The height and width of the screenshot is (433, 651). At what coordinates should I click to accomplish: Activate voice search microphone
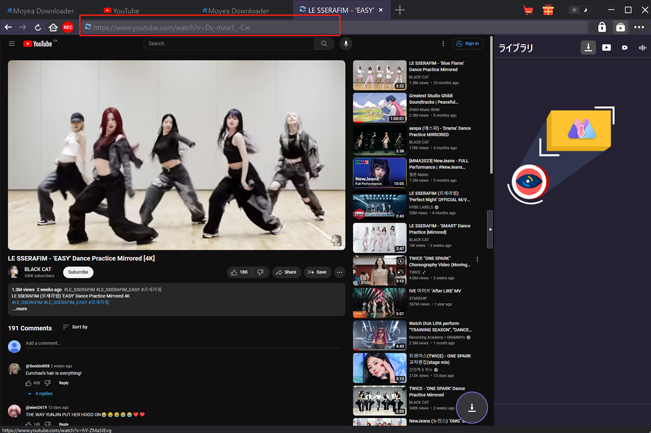pos(346,44)
